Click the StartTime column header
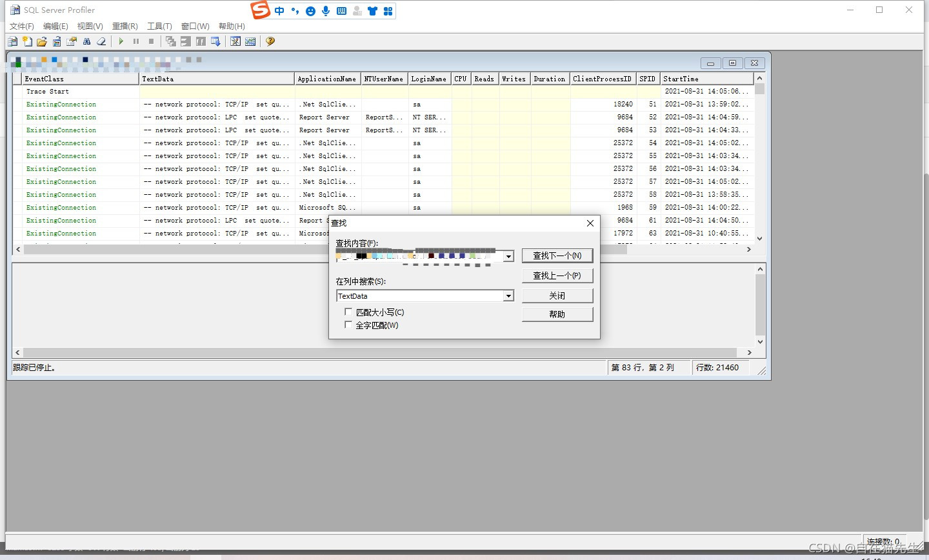The width and height of the screenshot is (929, 560). pyautogui.click(x=707, y=79)
